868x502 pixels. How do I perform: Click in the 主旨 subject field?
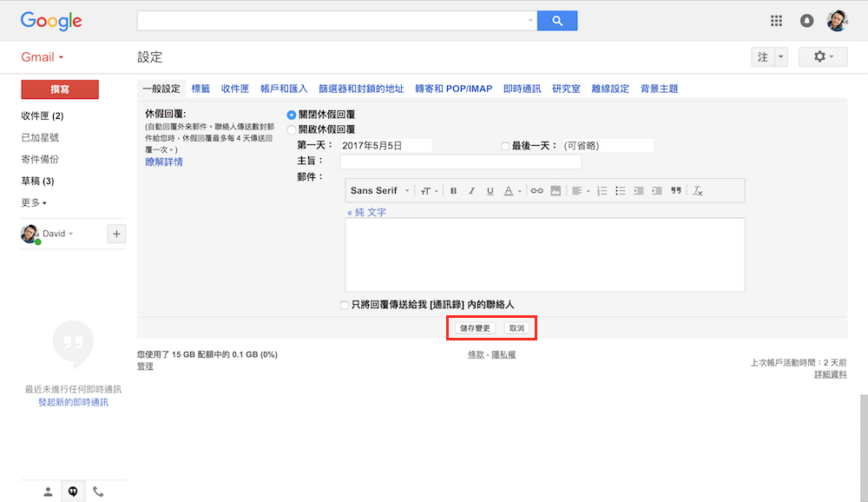(x=460, y=162)
